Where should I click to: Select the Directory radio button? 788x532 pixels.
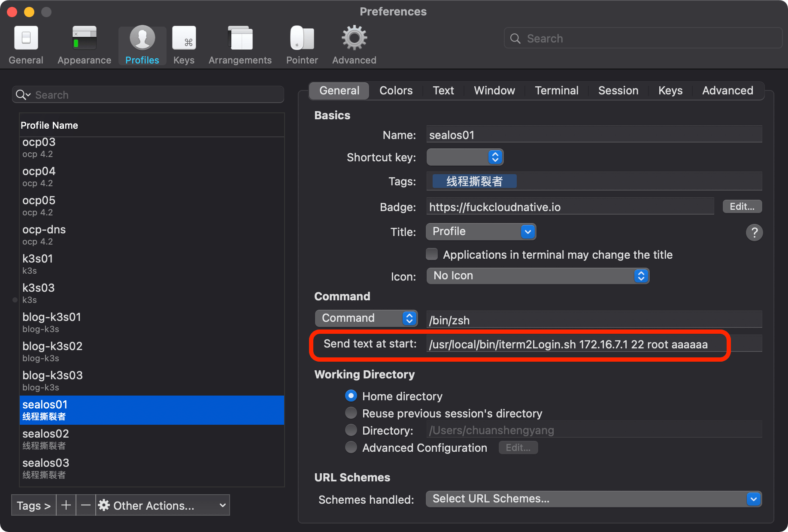point(351,430)
